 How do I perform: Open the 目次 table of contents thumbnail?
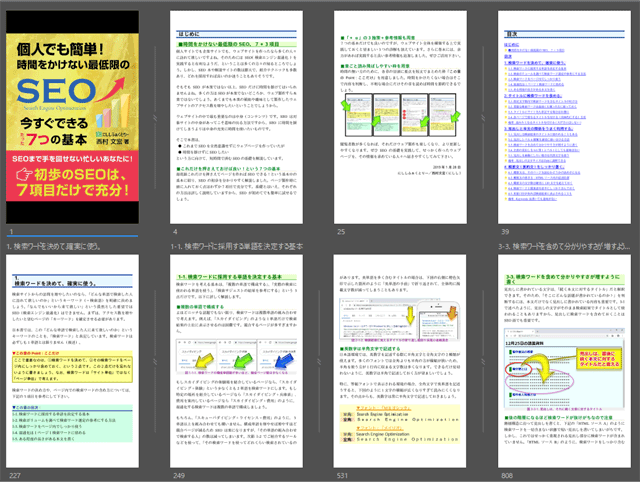tap(564, 117)
